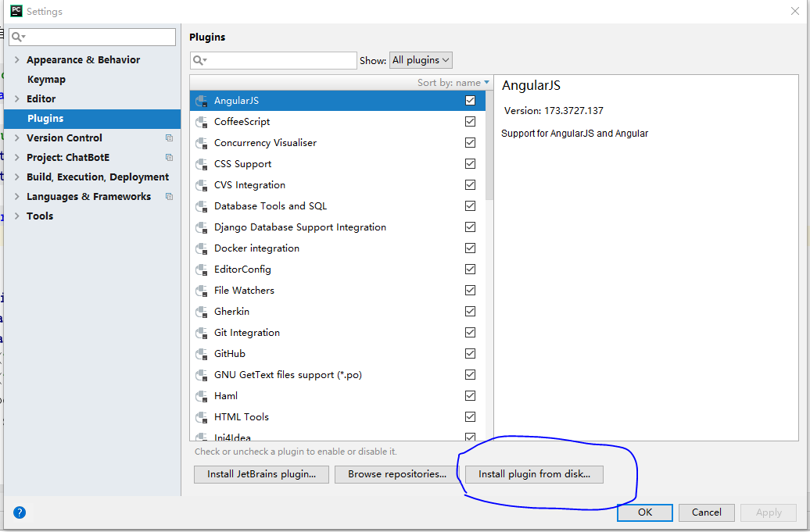Toggle the Concurrency Visualiser checkbox

point(470,142)
